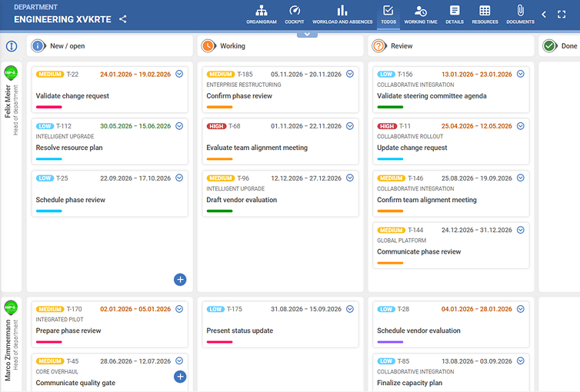Open task Update change request
The width and height of the screenshot is (580, 392).
pyautogui.click(x=412, y=148)
